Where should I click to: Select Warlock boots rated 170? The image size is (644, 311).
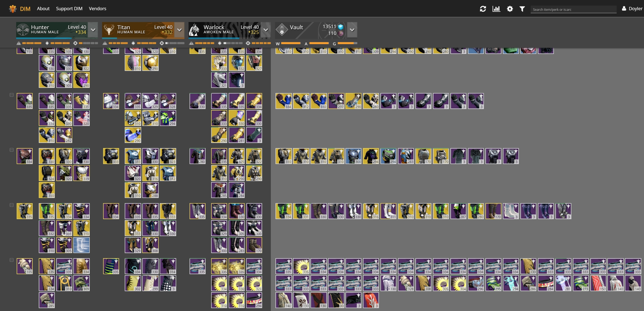point(254,245)
